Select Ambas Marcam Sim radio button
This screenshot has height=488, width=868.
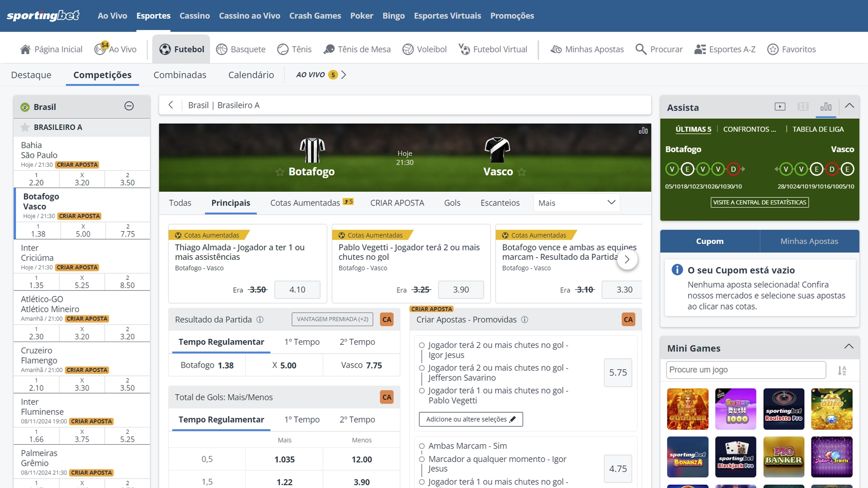[420, 446]
